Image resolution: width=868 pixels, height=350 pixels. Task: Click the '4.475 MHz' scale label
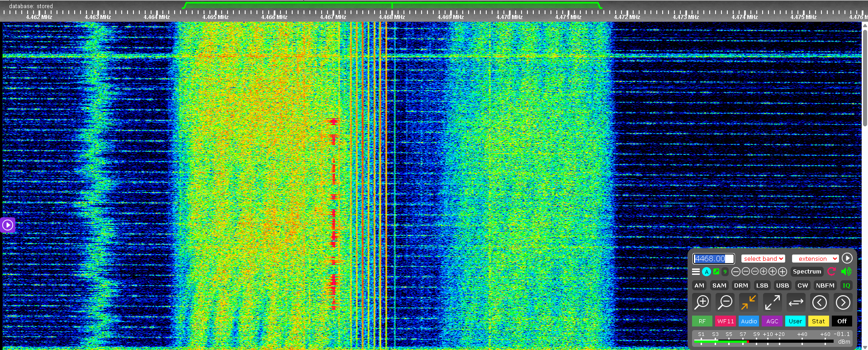pyautogui.click(x=803, y=17)
